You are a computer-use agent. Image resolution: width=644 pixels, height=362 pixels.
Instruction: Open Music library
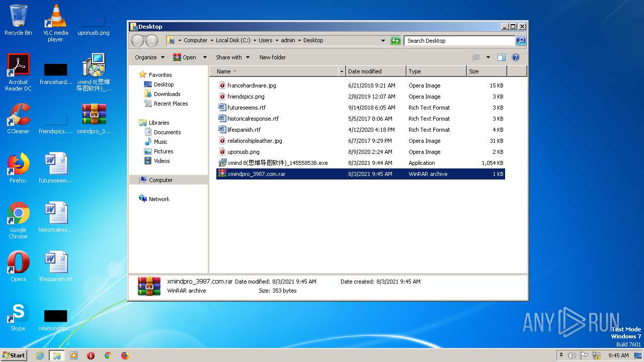(x=160, y=142)
